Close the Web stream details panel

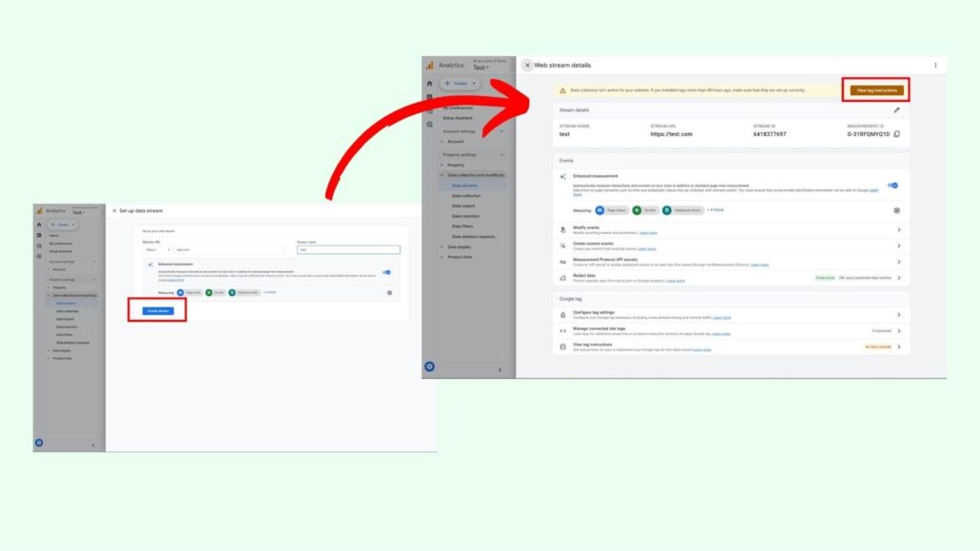coord(527,66)
